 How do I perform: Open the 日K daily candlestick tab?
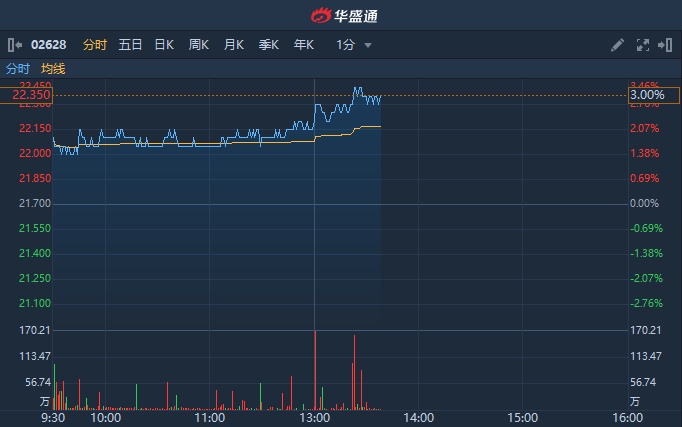pos(164,45)
